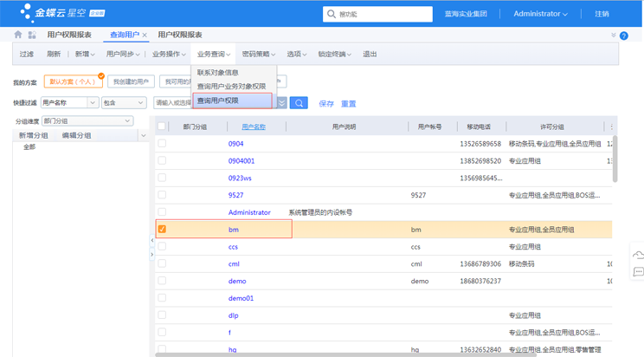Choose 查询用户业务对象权限 menu item
644x357 pixels.
click(234, 87)
